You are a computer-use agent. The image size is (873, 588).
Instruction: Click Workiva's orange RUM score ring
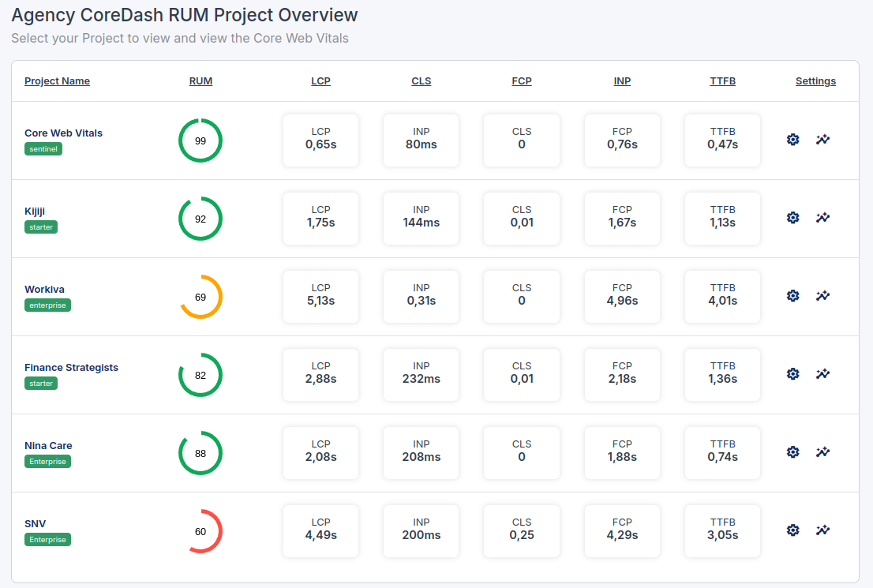[200, 297]
